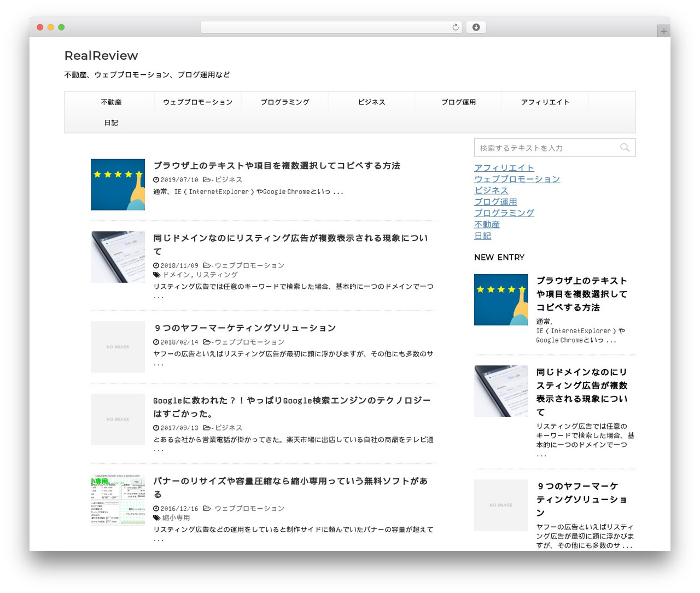Viewport: 700px width, 593px height.
Task: Click sidebar link ウェブプロモーション
Action: click(517, 179)
